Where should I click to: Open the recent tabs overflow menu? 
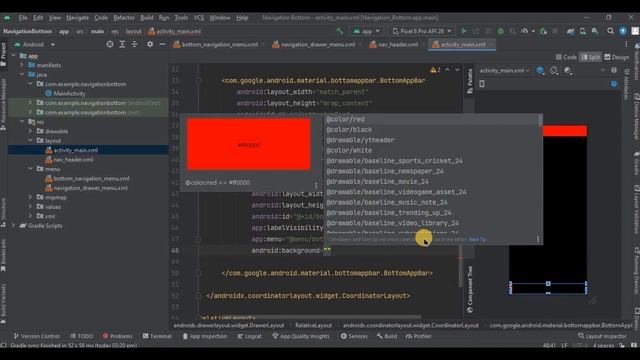pyautogui.click(x=626, y=44)
